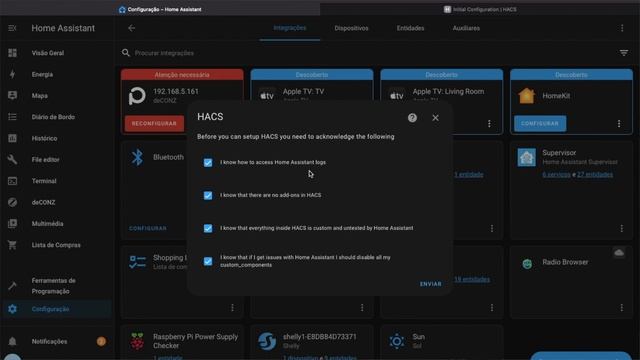Viewport: 640px width, 360px height.
Task: Click the HomeKit house icon
Action: (527, 96)
